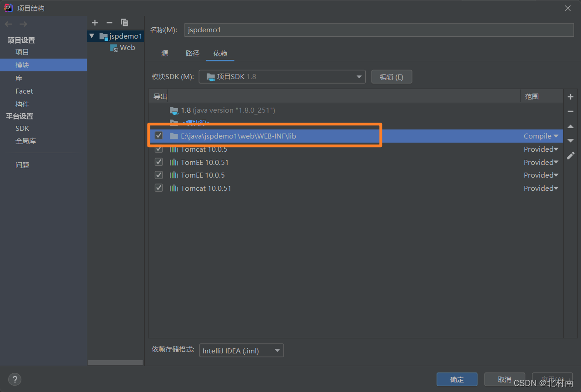Switch to the 路径 (Paths) tab
Viewport: 581px width, 392px height.
click(193, 53)
